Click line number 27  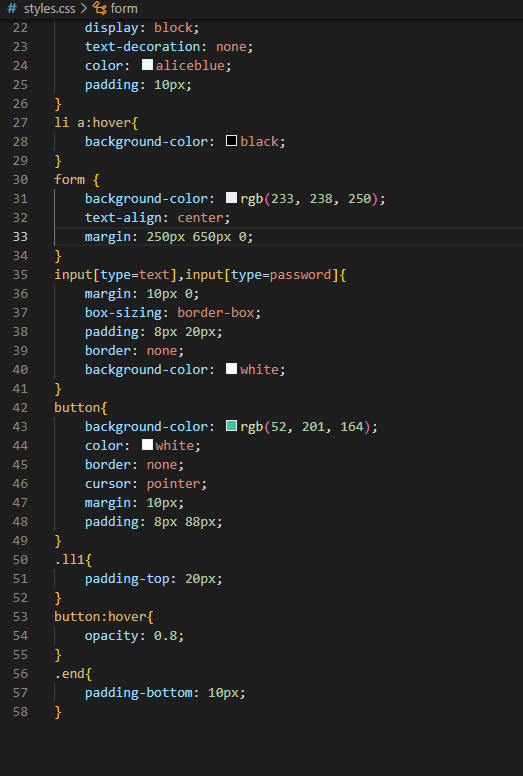[x=20, y=123]
